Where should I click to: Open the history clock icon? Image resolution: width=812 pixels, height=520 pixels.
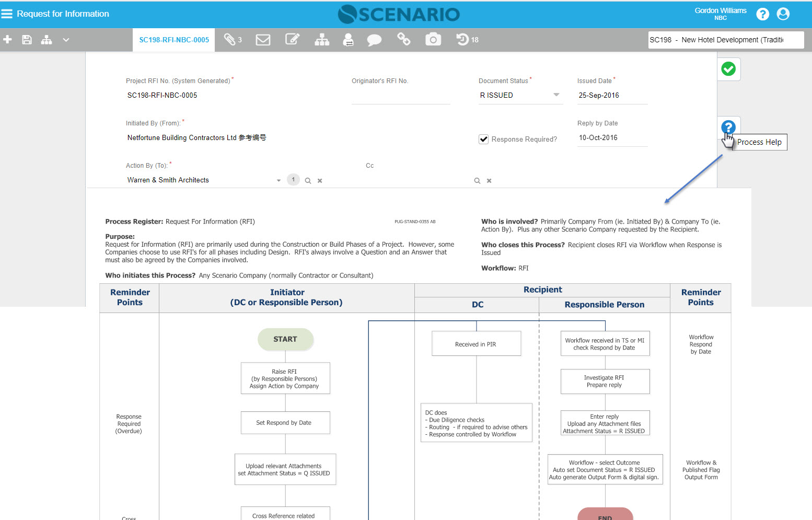[x=462, y=40]
